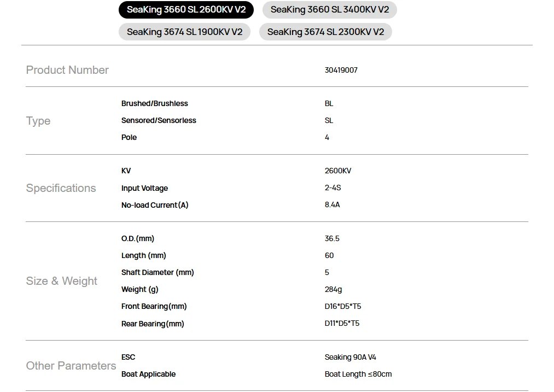Click the Length (mm) label

click(x=143, y=255)
